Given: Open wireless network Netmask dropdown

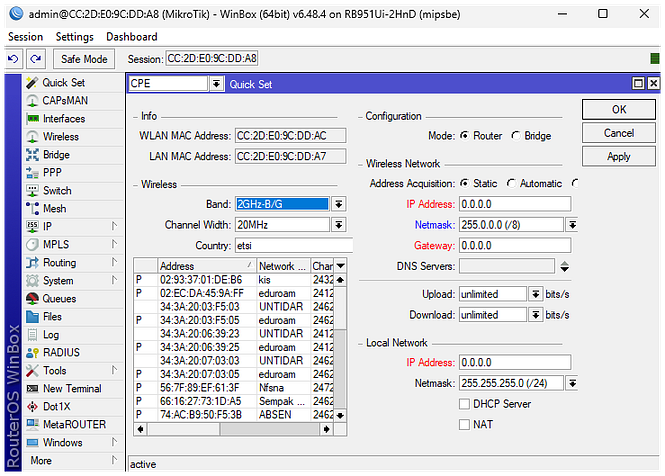Looking at the screenshot, I should (x=572, y=225).
